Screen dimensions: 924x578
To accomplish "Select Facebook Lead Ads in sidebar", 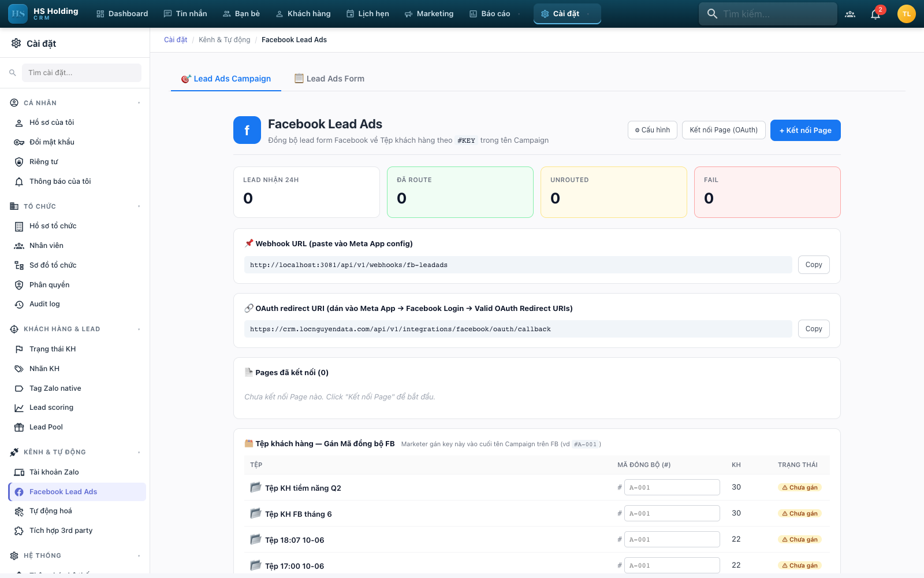I will pos(77,492).
